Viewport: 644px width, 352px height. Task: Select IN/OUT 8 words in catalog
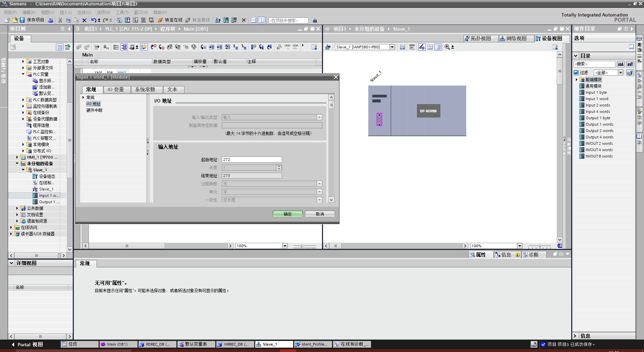[599, 156]
